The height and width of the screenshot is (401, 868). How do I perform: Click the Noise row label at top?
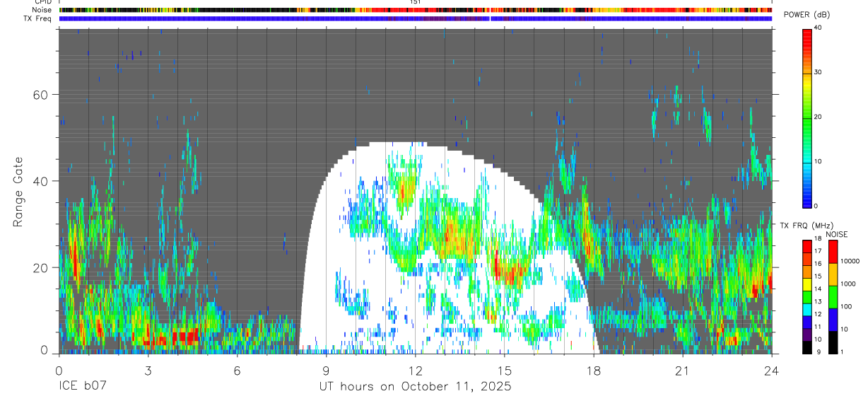click(42, 10)
